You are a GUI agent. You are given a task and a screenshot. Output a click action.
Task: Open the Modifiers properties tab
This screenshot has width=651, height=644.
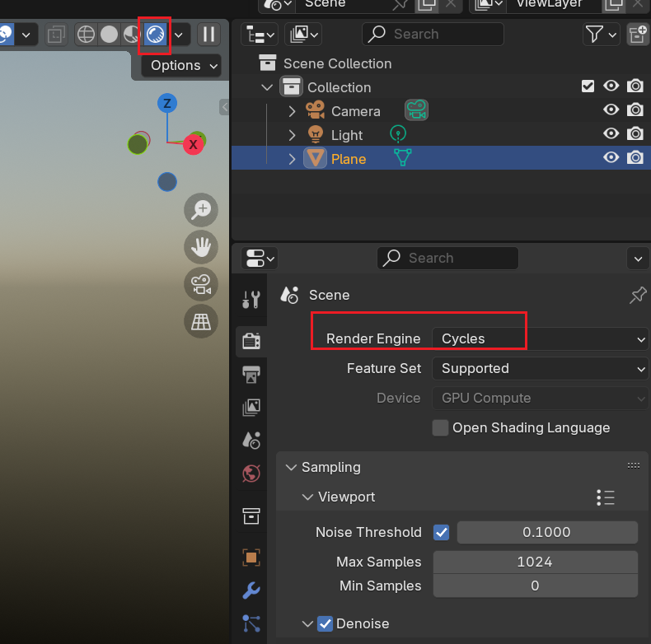coord(251,590)
